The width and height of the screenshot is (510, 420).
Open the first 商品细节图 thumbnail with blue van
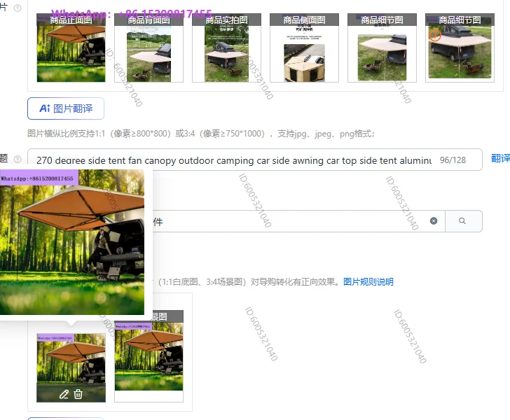[382, 48]
